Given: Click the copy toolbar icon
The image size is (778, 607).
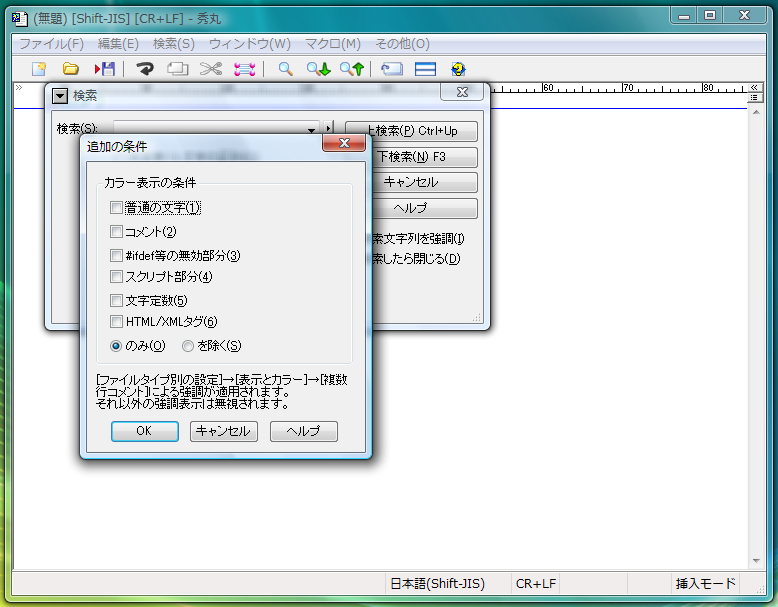Looking at the screenshot, I should (x=178, y=68).
